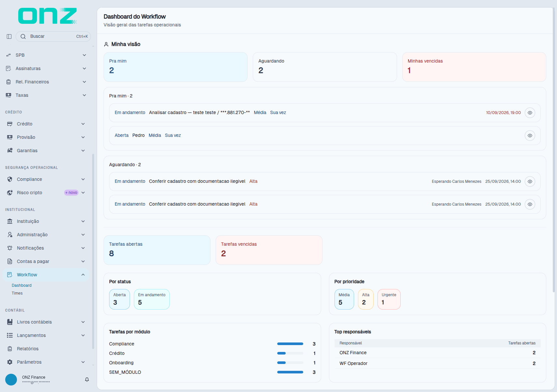Screen dimensions: 557x392
Task: Click the Urgente priority chip
Action: click(389, 299)
